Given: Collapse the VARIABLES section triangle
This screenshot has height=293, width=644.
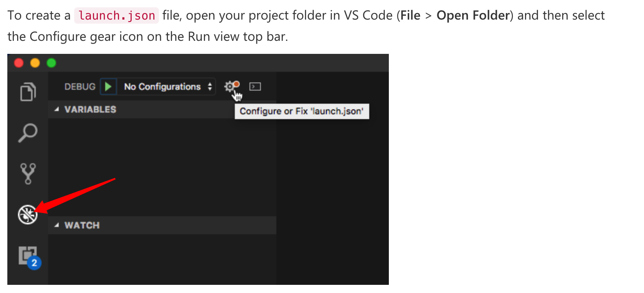Looking at the screenshot, I should click(57, 109).
